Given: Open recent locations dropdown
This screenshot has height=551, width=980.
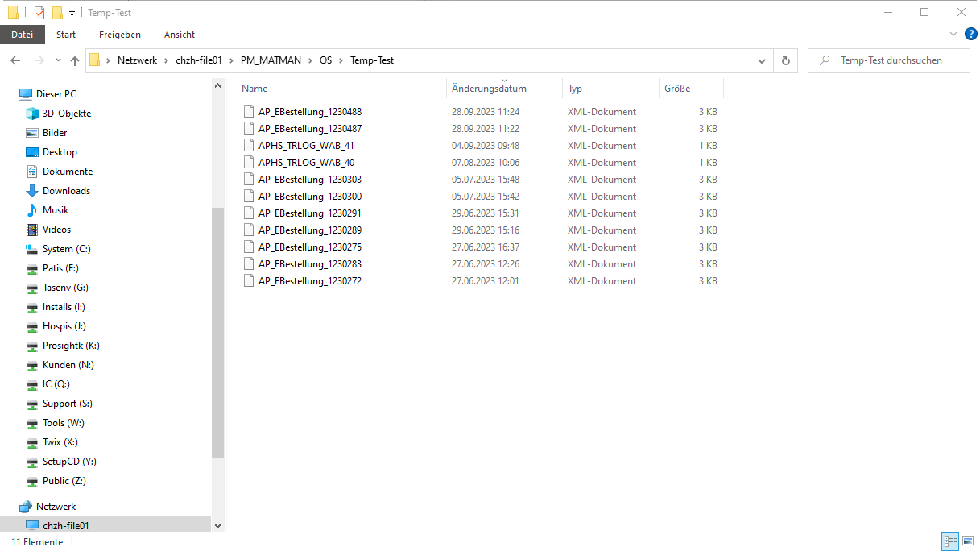Looking at the screenshot, I should tap(58, 60).
